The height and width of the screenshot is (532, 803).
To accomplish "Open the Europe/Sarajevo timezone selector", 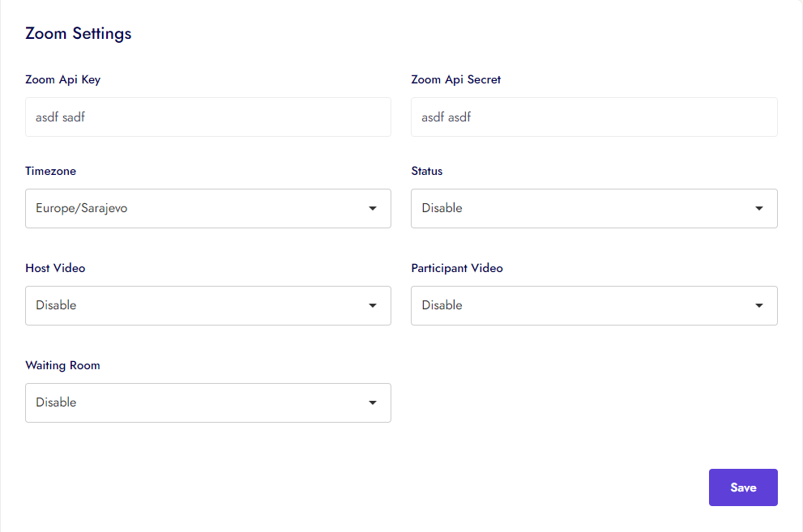I will [194, 209].
